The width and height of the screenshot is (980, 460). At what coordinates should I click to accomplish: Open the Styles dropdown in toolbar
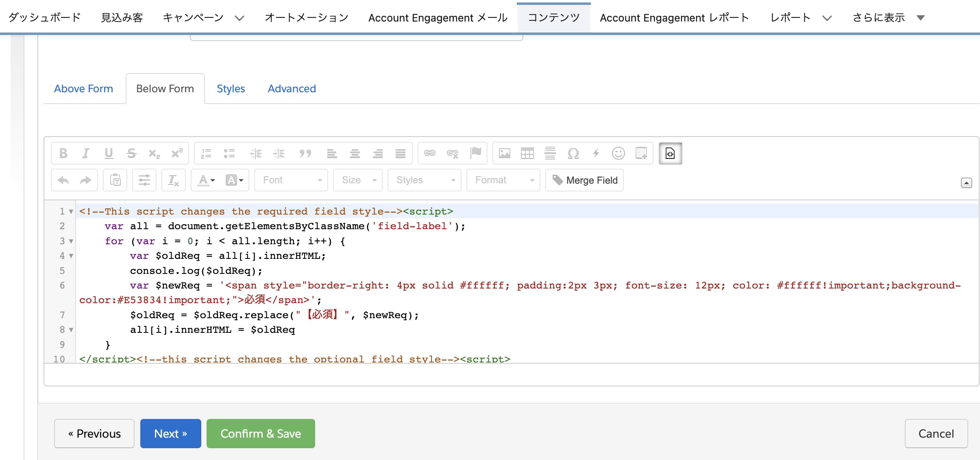pyautogui.click(x=425, y=180)
